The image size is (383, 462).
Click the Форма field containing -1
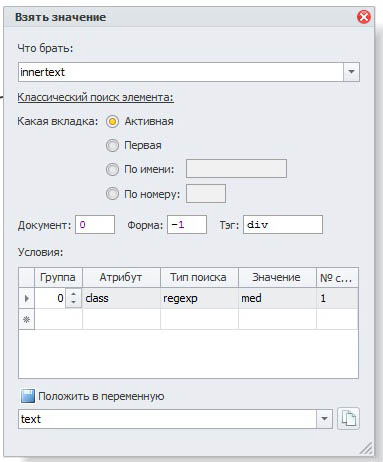click(x=187, y=225)
